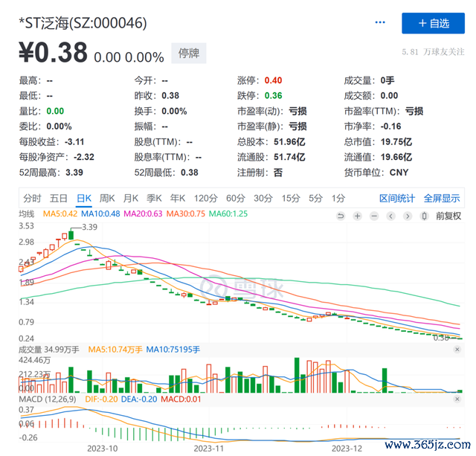The image size is (476, 456).
Task: Click the MA60:1.25 moving average label
Action: [228, 213]
